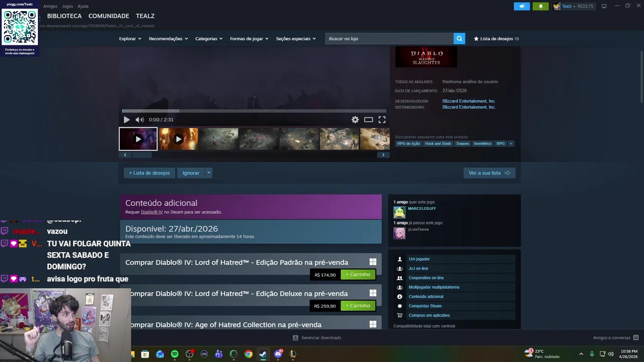Add Edição Padrão to Carrinho
Viewport: 644px width, 362px height.
(x=358, y=275)
